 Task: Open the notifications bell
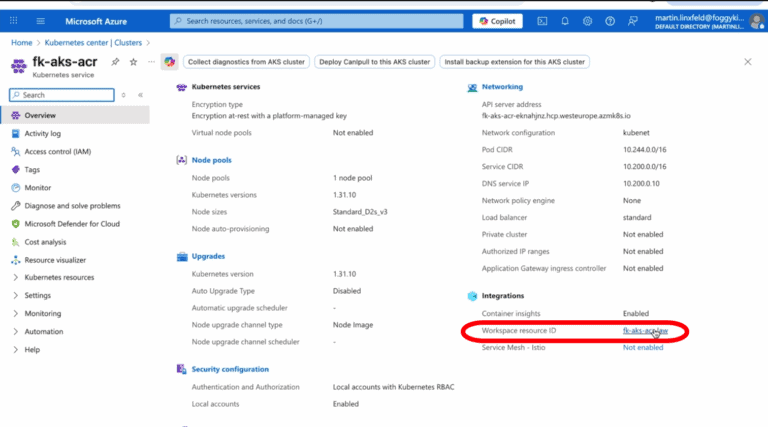pos(565,21)
